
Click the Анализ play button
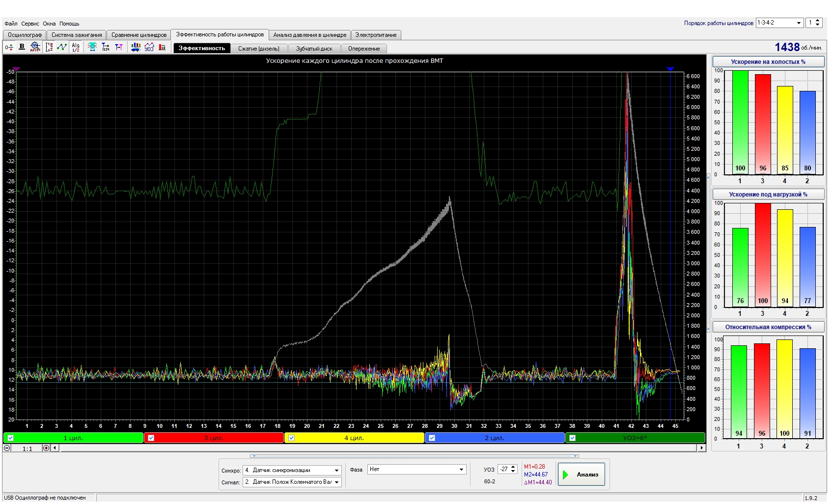581,475
